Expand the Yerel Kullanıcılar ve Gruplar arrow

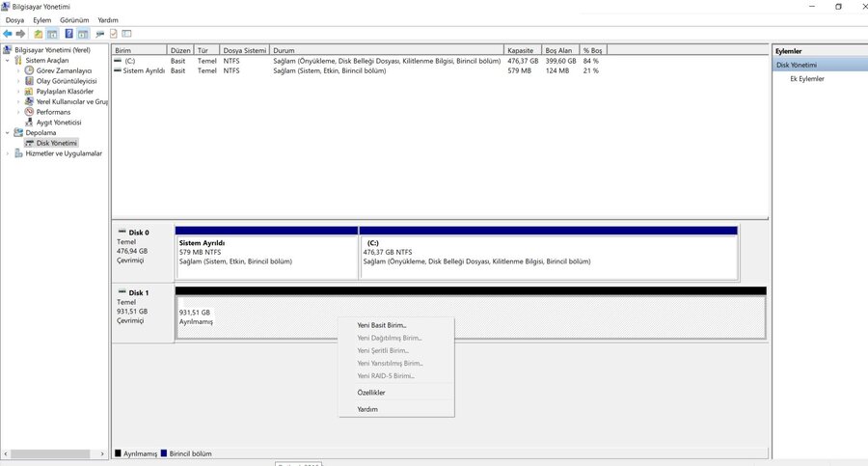coord(18,101)
